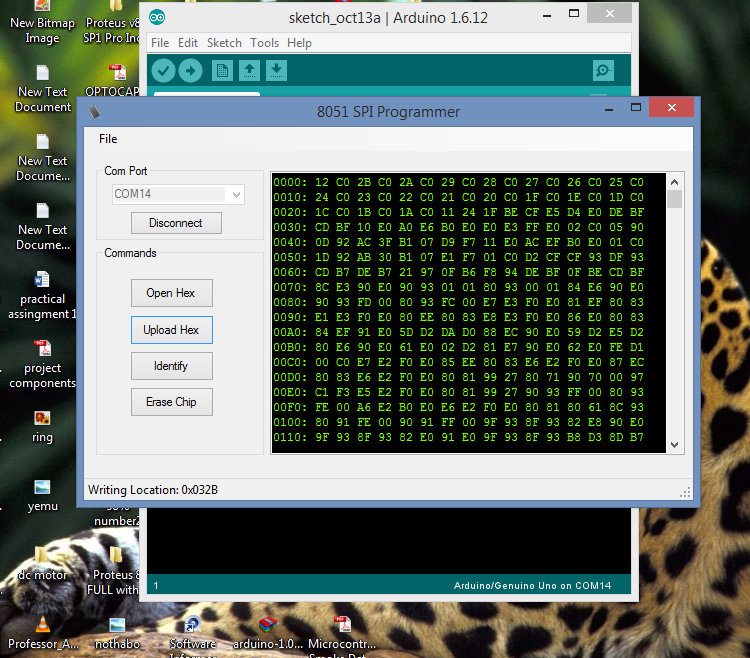Maximize the 8051 SPI Programmer window

pos(636,108)
